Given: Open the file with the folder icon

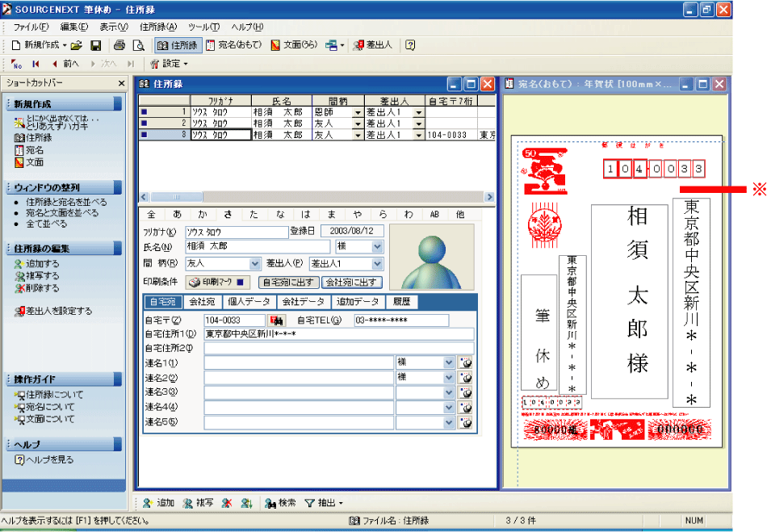Looking at the screenshot, I should point(77,45).
